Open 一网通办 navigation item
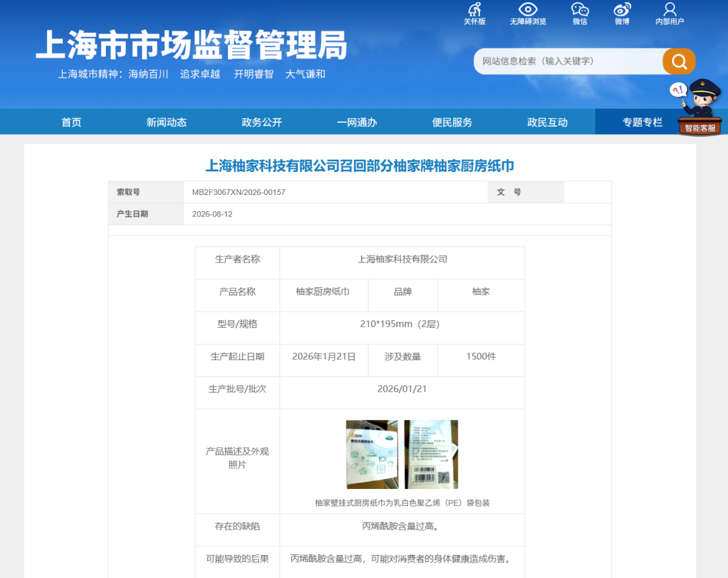The height and width of the screenshot is (578, 728). [357, 122]
